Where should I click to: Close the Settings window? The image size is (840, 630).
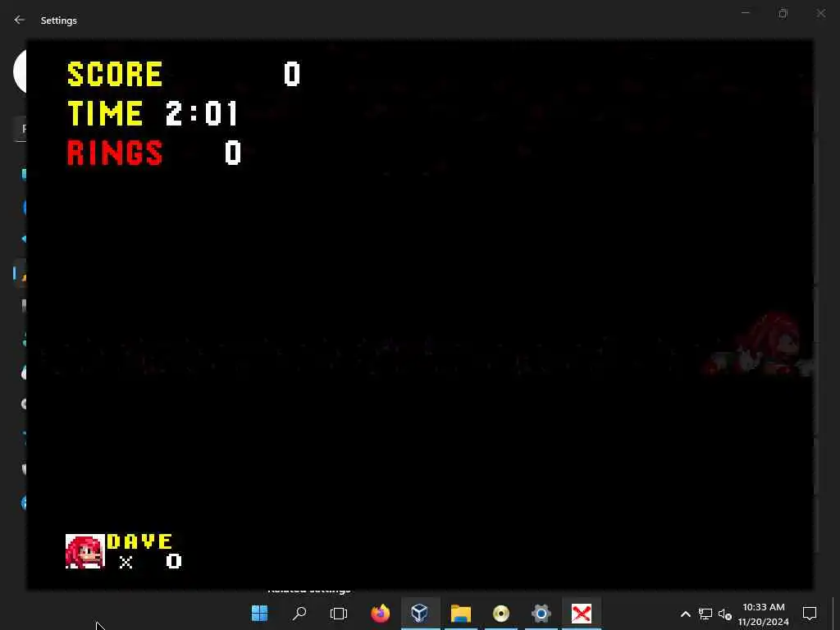click(820, 13)
